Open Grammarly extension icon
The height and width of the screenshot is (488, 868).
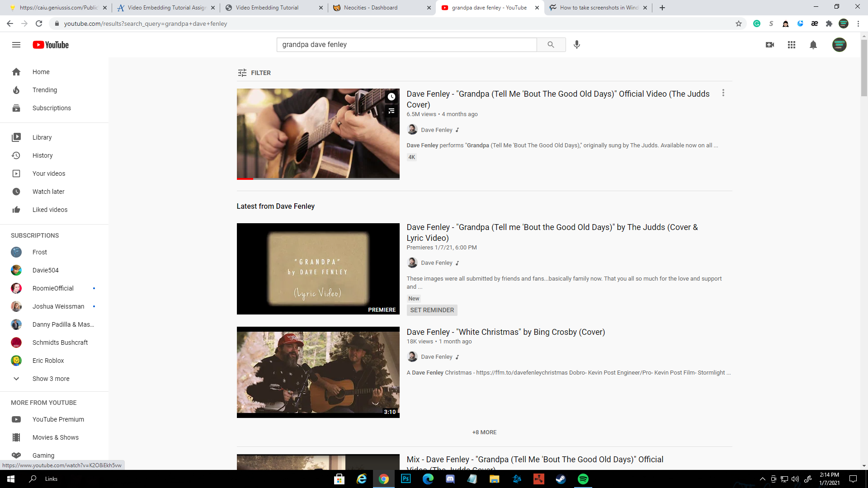tap(757, 23)
